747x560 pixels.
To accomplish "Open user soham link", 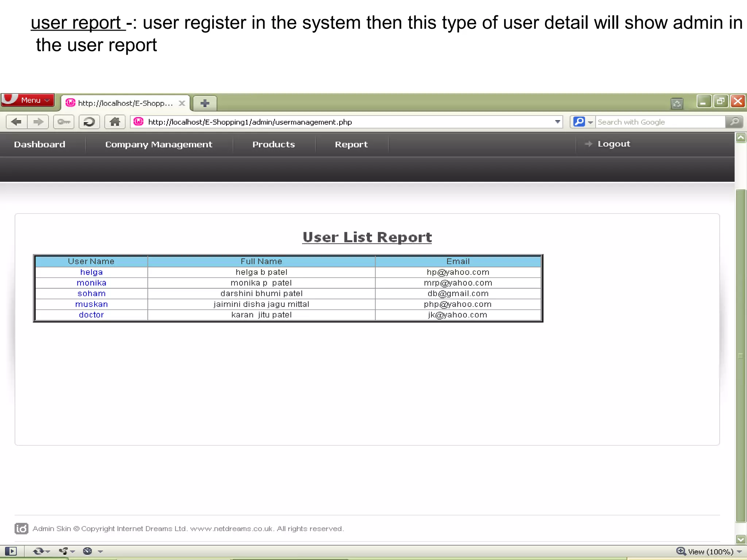I will click(91, 293).
